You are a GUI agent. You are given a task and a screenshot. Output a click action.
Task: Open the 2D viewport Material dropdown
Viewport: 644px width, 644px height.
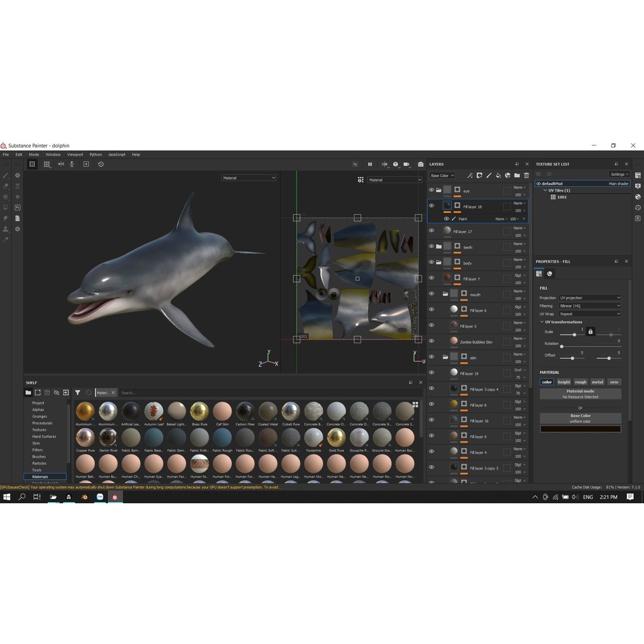tap(395, 180)
